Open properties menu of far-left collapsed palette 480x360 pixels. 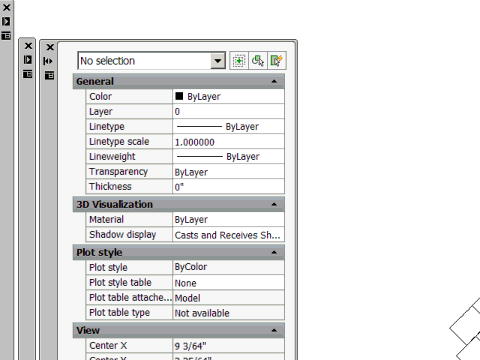[x=6, y=36]
